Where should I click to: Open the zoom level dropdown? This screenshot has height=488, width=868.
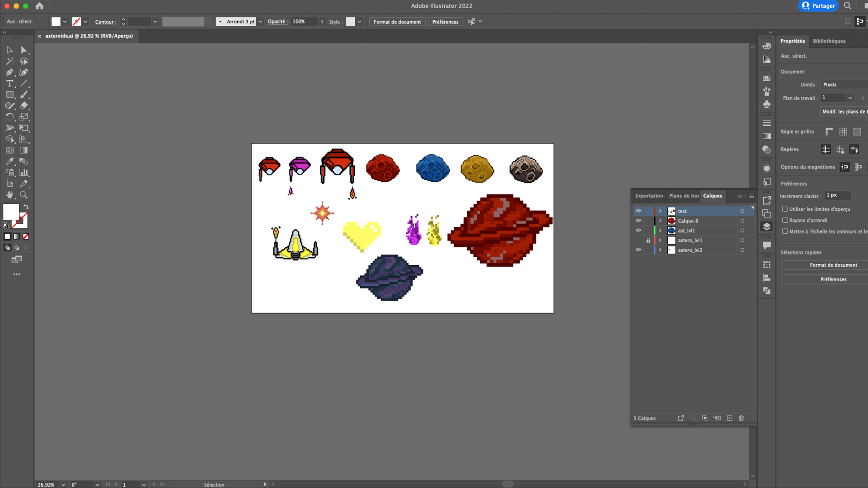[x=63, y=484]
